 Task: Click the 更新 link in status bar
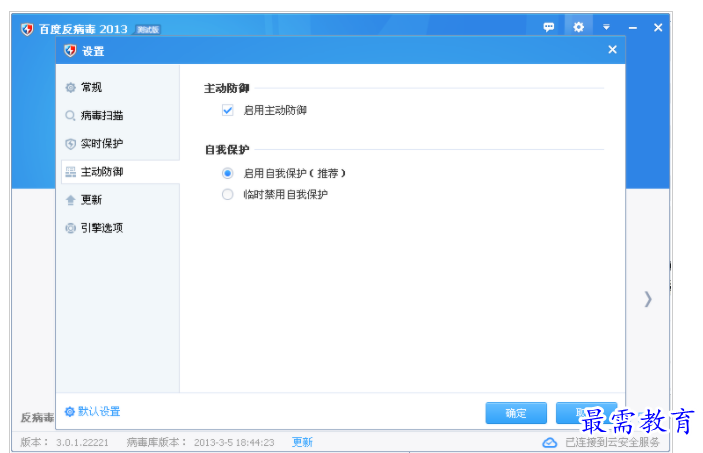pyautogui.click(x=302, y=442)
